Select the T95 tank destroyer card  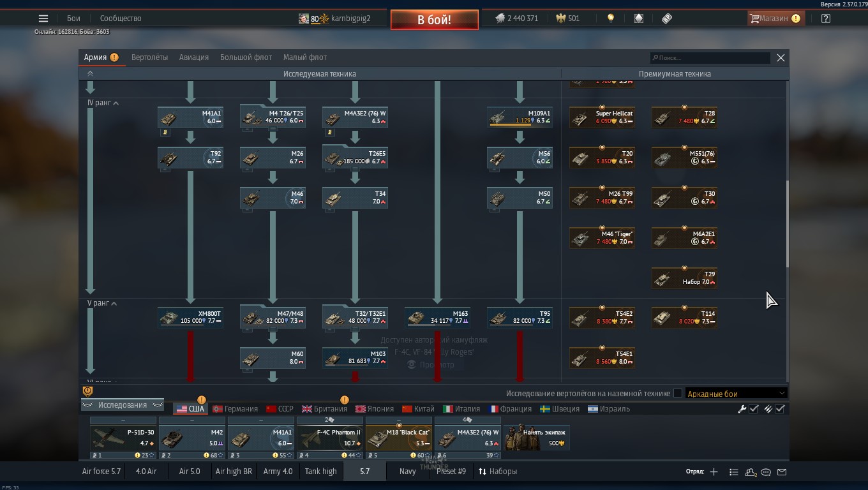coord(520,317)
